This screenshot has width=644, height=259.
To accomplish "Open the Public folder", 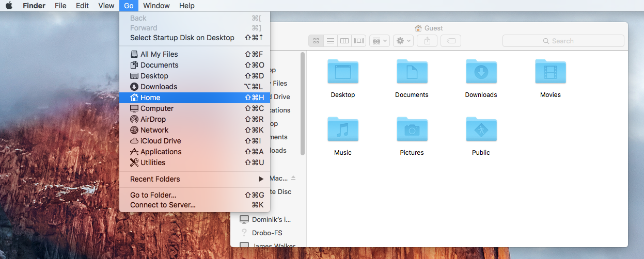I will pyautogui.click(x=481, y=130).
